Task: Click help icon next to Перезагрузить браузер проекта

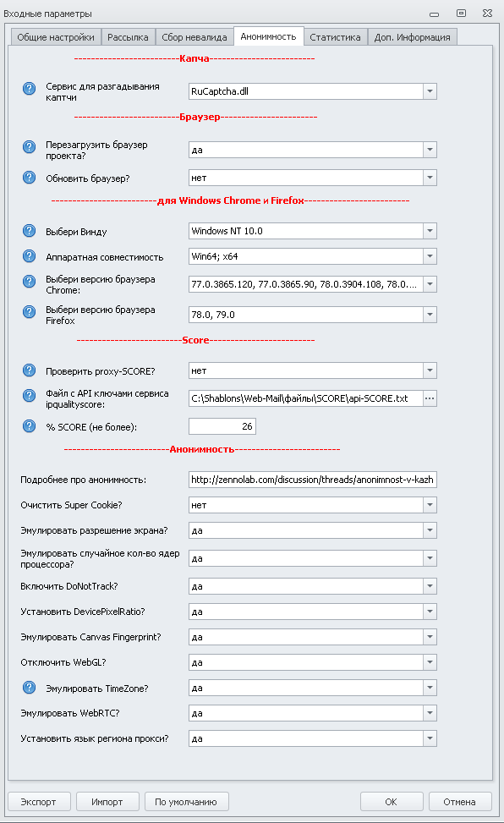Action: [30, 146]
